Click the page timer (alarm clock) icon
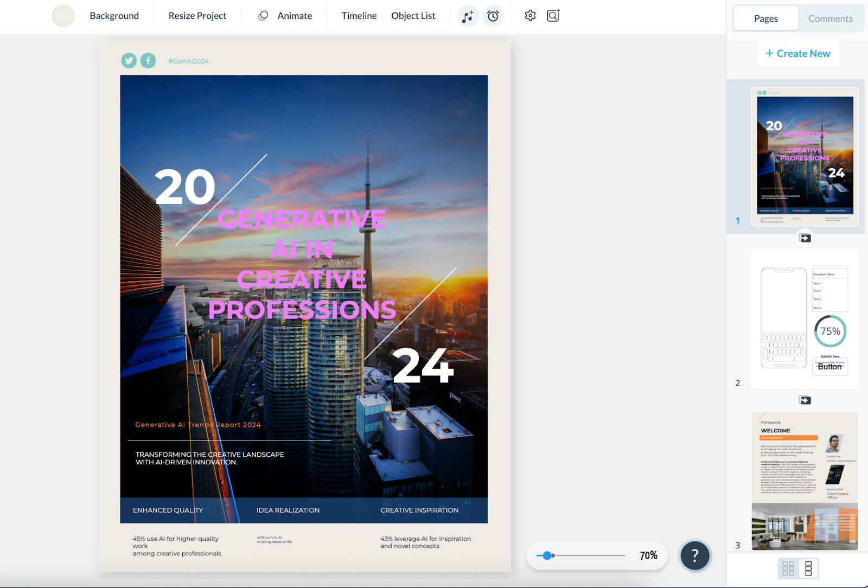Screen dimensions: 868x588 coord(493,16)
